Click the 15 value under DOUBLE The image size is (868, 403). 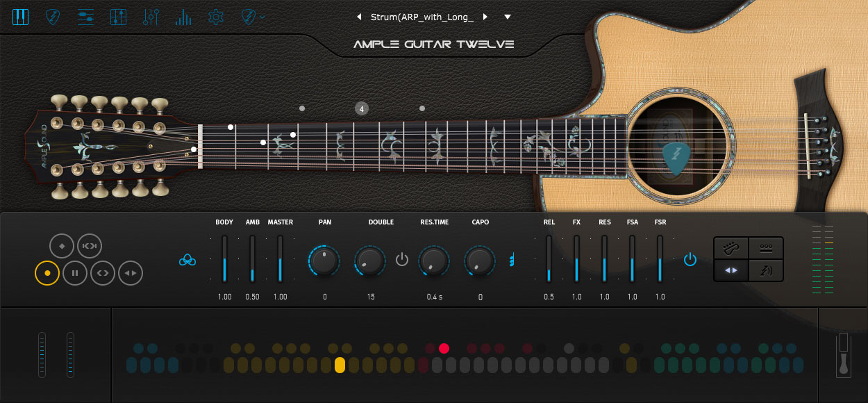(371, 297)
